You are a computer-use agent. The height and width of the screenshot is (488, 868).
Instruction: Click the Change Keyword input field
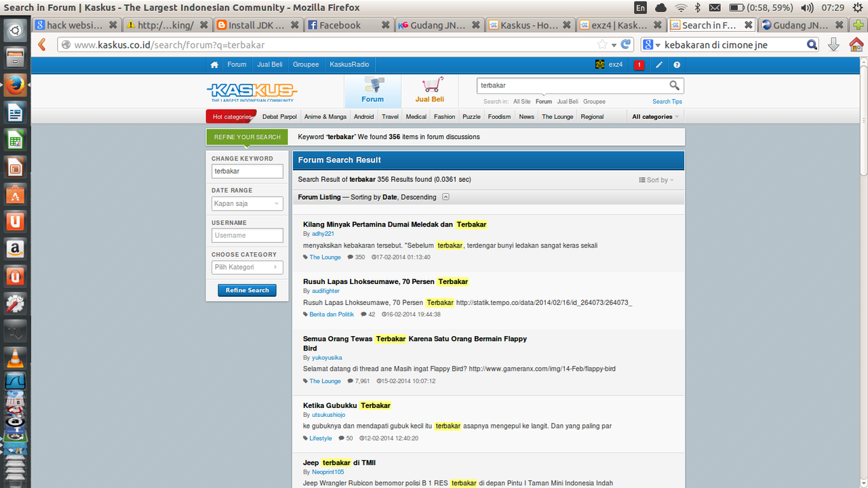247,171
